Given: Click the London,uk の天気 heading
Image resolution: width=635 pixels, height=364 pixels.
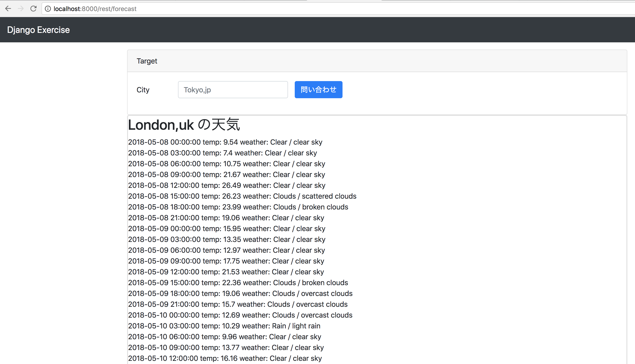Looking at the screenshot, I should click(184, 125).
